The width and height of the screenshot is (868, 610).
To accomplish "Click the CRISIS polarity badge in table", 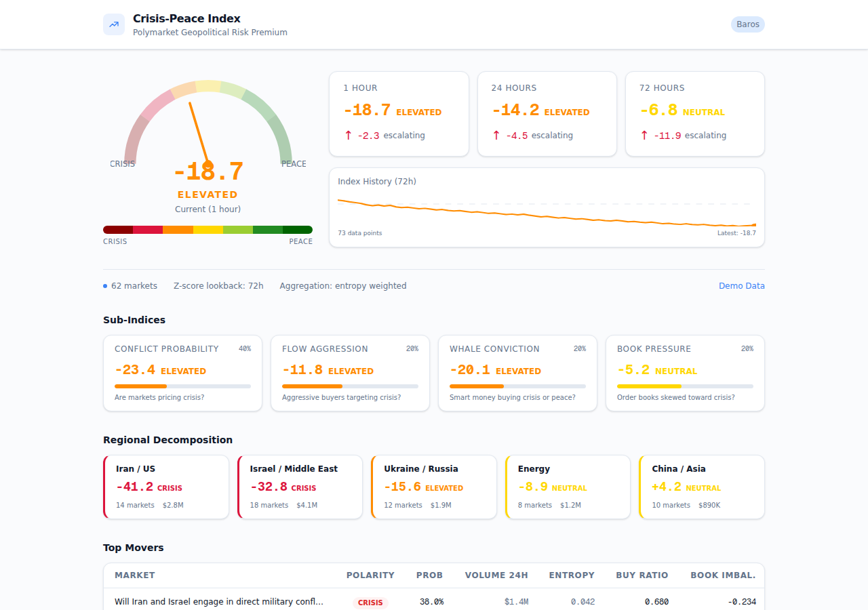I will (x=370, y=603).
